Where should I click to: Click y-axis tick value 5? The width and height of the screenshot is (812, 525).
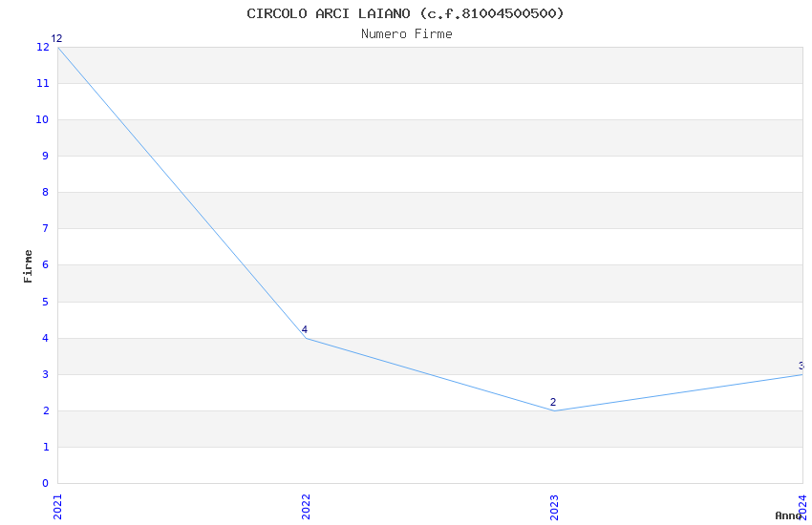[x=46, y=302]
